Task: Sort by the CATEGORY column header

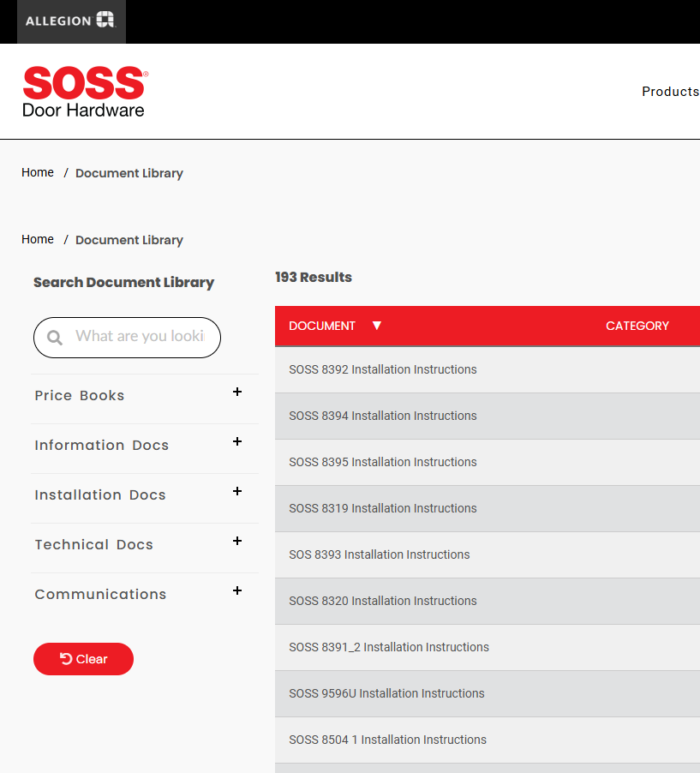Action: pyautogui.click(x=637, y=326)
